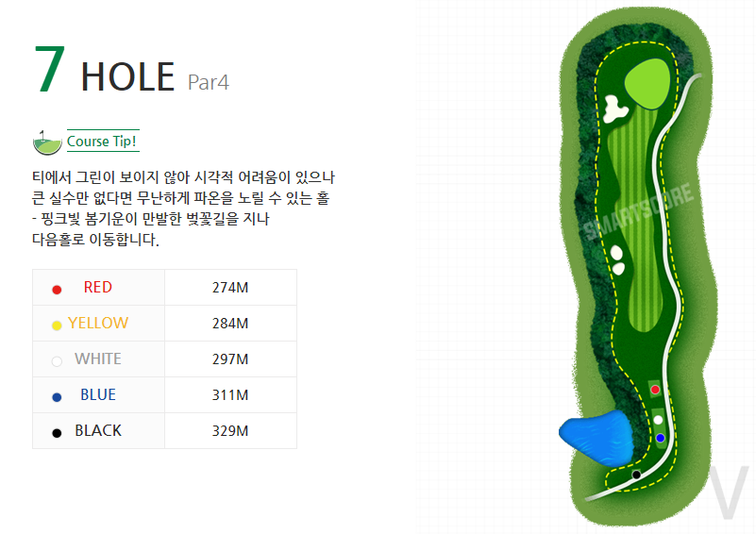This screenshot has height=534, width=756.
Task: Click the 311M distance cell
Action: point(230,395)
